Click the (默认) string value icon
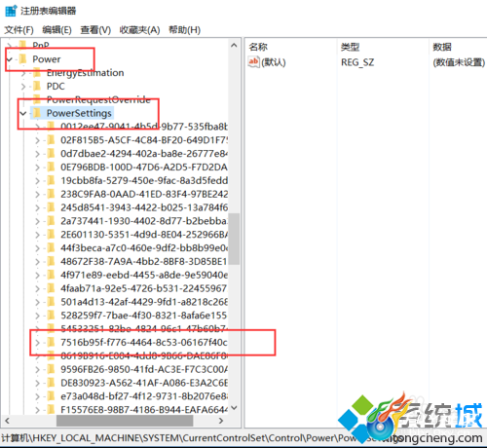 click(x=253, y=61)
